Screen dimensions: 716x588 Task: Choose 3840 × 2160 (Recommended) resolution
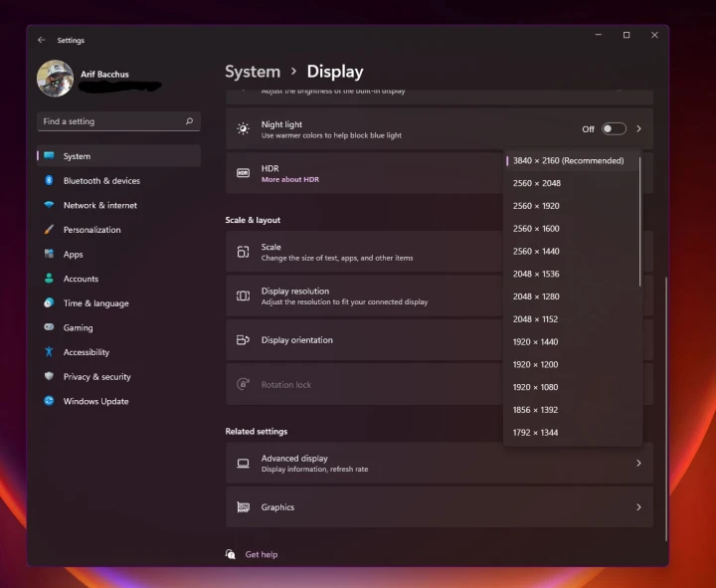(572, 161)
